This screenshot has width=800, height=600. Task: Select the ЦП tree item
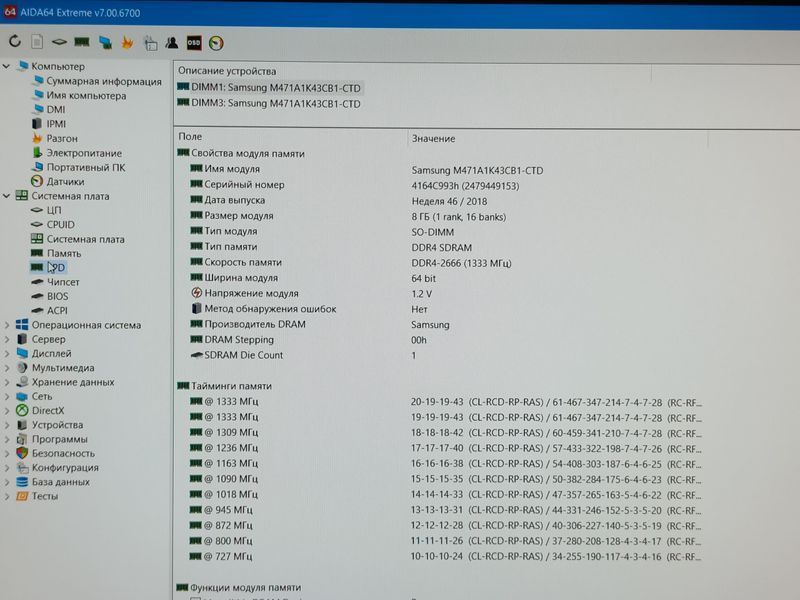46,210
